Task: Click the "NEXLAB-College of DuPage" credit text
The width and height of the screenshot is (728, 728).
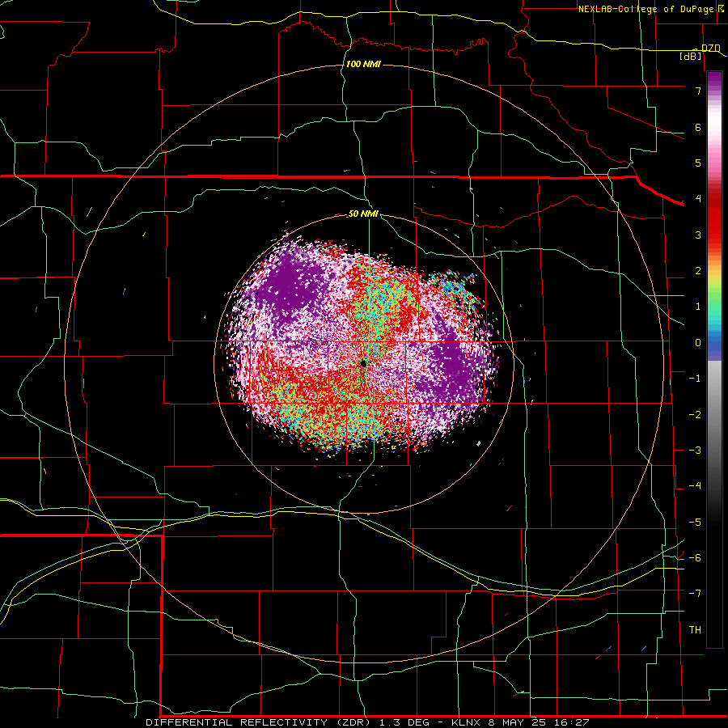Action: point(645,9)
